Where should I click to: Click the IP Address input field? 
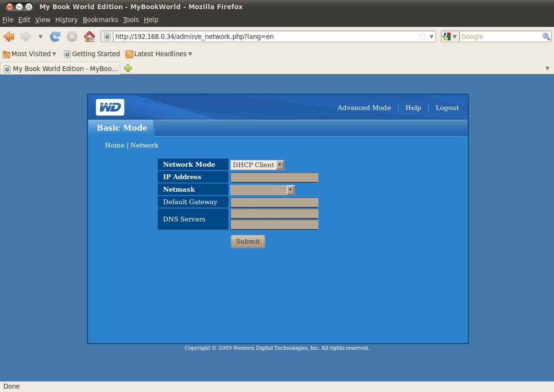[274, 177]
